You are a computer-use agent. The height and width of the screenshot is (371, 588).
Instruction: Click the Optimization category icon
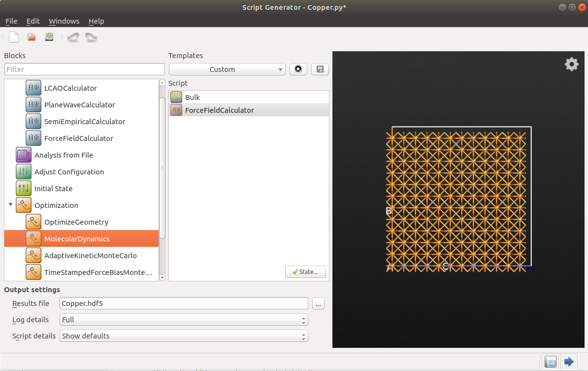pos(23,205)
